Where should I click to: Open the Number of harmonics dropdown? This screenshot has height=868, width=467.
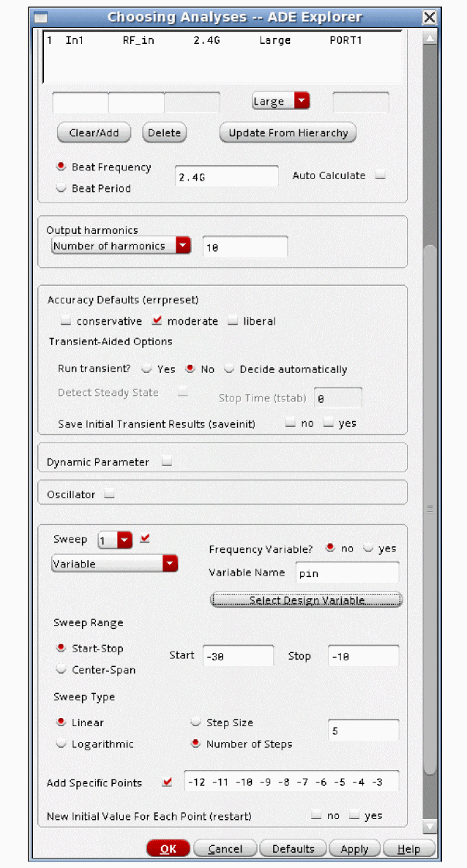(122, 246)
